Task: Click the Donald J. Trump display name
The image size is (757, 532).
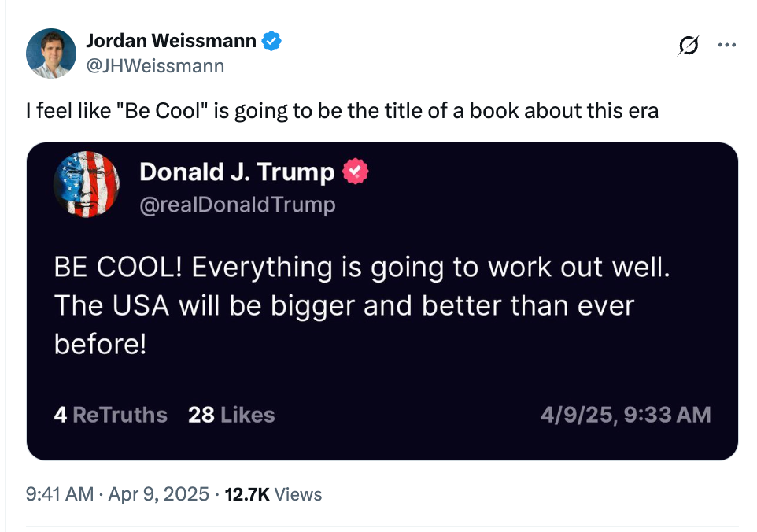Action: click(236, 171)
